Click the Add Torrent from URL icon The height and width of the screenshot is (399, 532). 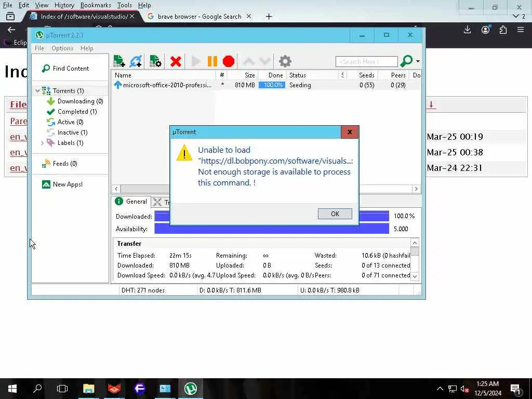coord(136,61)
